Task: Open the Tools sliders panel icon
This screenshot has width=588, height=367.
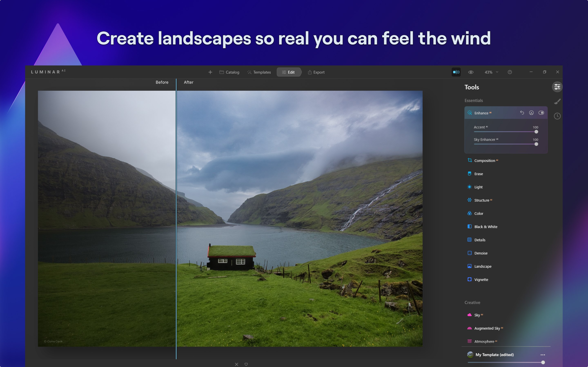Action: [x=557, y=87]
